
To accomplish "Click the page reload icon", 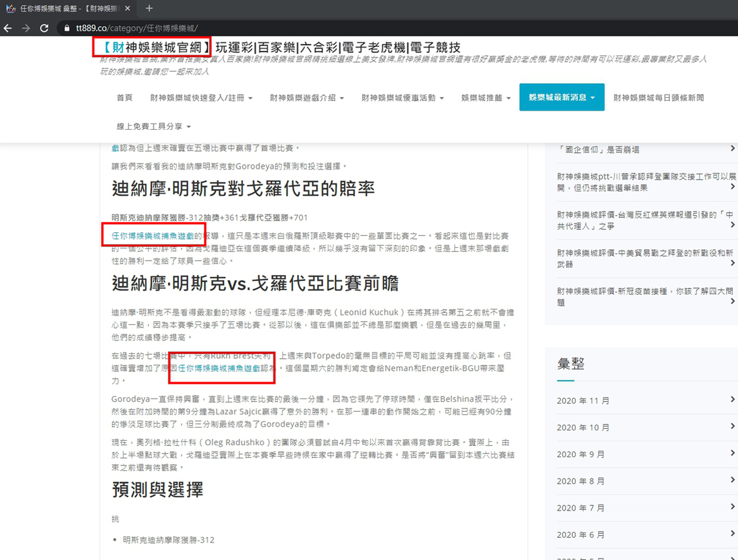I will tap(45, 28).
